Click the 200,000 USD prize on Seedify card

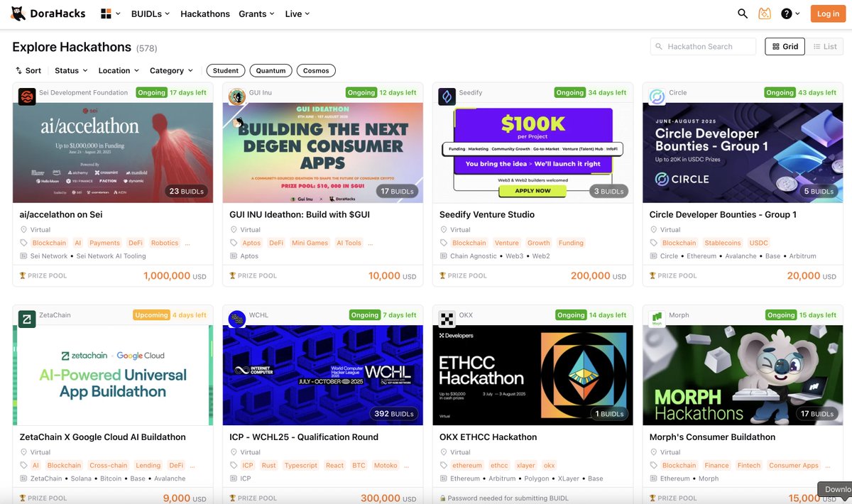point(599,275)
